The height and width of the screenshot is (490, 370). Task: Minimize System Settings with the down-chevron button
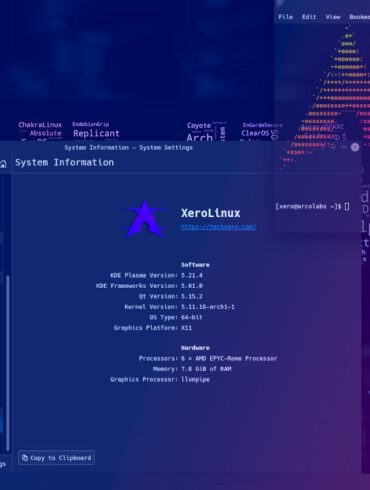[x=333, y=147]
